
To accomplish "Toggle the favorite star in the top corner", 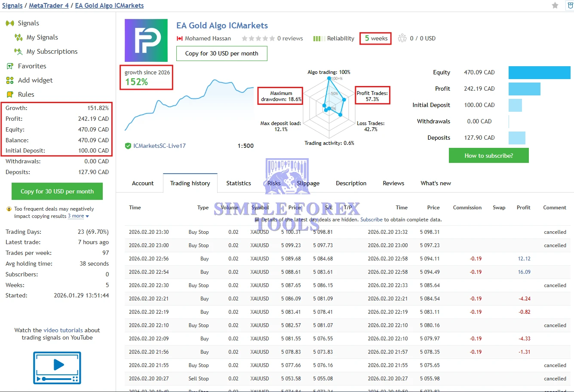I will [x=555, y=6].
